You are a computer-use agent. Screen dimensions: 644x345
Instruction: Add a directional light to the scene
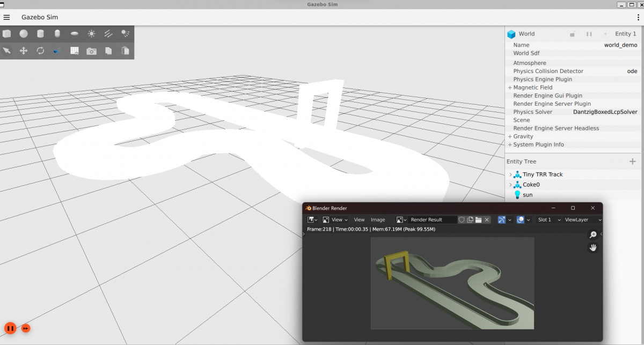(108, 34)
